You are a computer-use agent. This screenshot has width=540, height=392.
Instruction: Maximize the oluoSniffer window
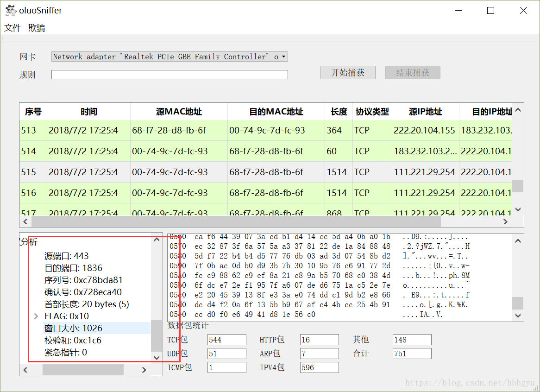coord(491,10)
